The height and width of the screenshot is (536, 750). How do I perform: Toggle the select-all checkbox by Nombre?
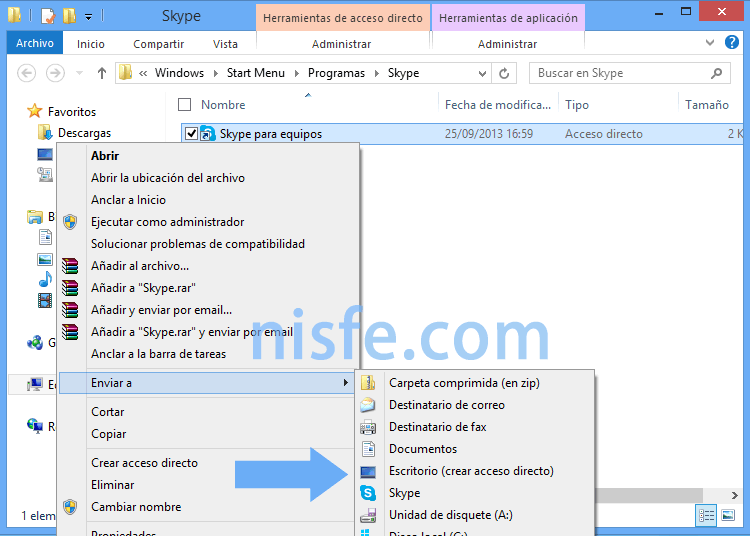click(184, 105)
